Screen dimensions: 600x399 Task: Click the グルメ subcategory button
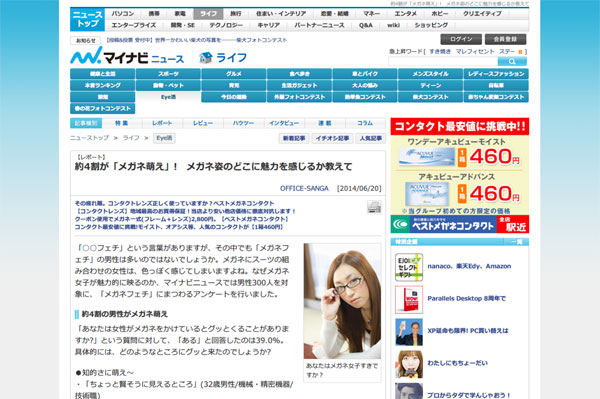click(233, 74)
